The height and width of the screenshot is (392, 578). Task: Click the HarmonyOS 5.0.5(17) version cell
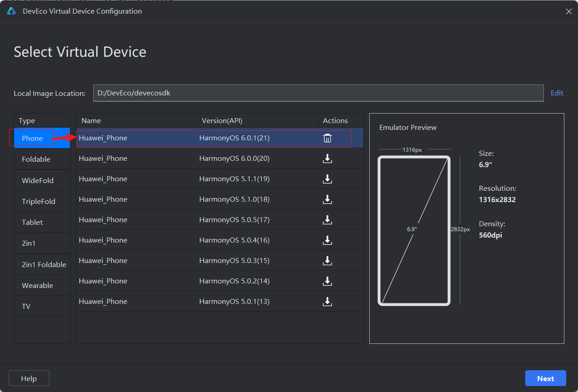pos(234,220)
